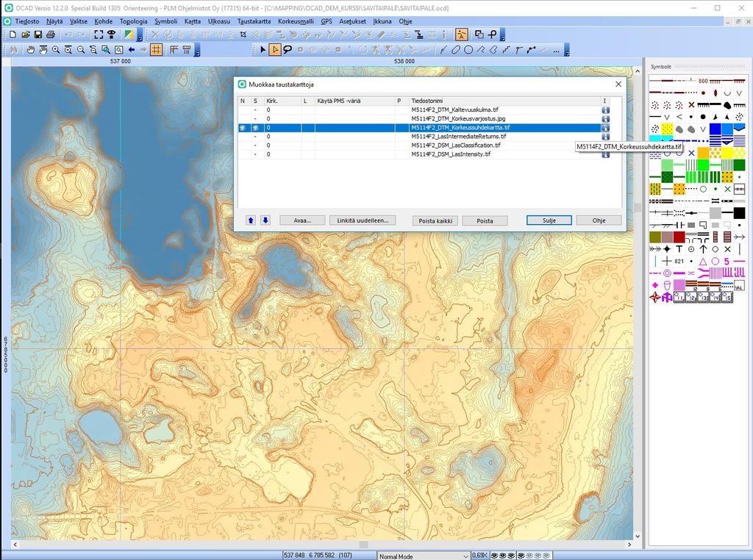Click the Poista kaikki button
Screen dimensions: 753x560
435,220
